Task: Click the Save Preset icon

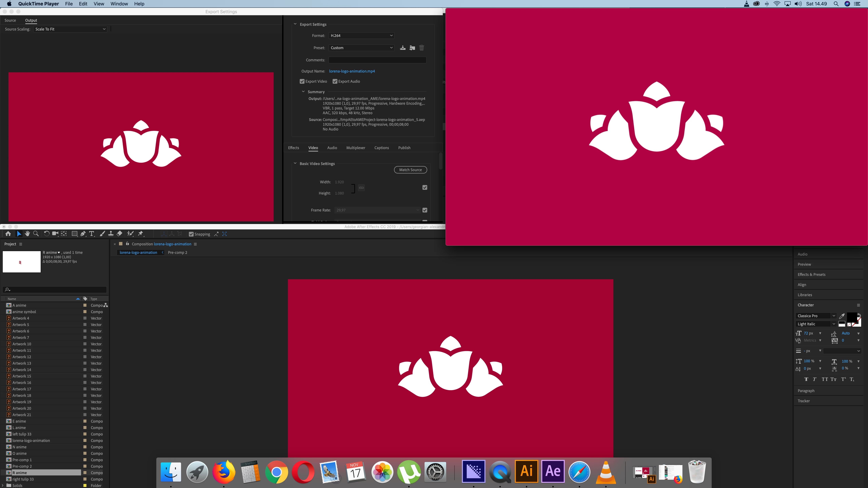Action: [403, 48]
